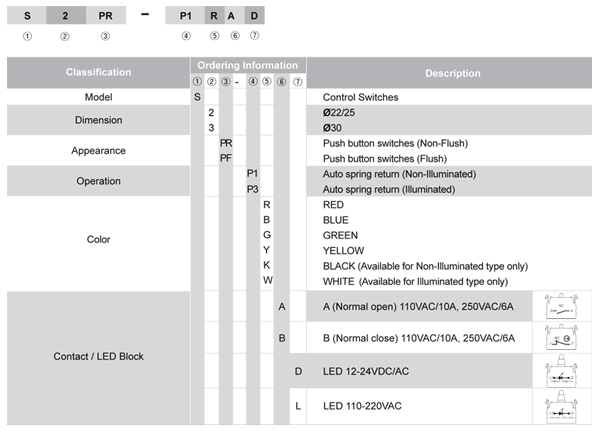The height and width of the screenshot is (433, 600).
Task: Click circled number 3 under the PR box
Action: tap(106, 36)
